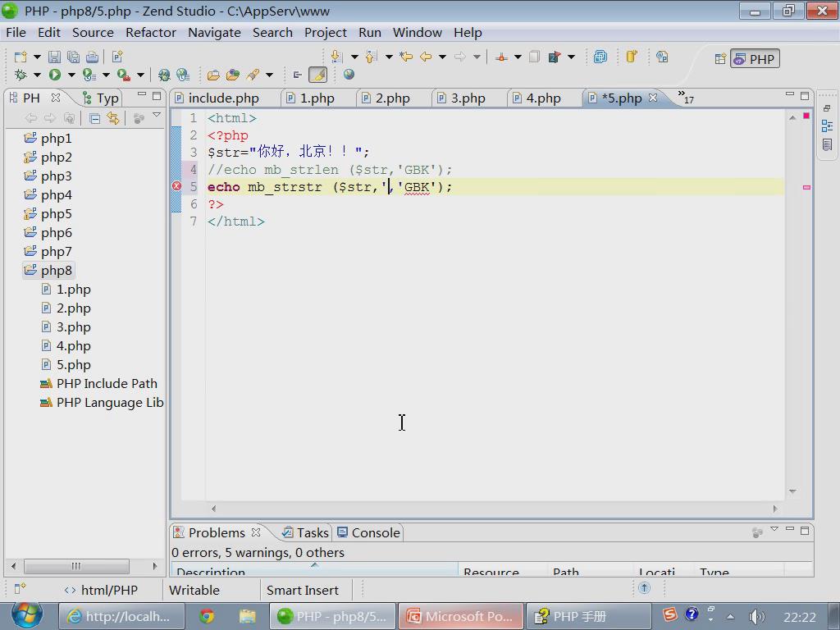This screenshot has width=840, height=630.
Task: Select the PHP perspective button
Action: click(x=755, y=59)
